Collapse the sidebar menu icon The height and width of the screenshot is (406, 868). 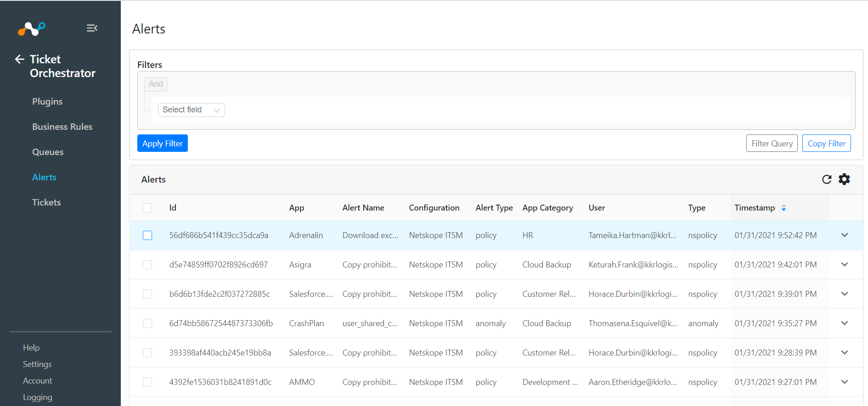[92, 28]
